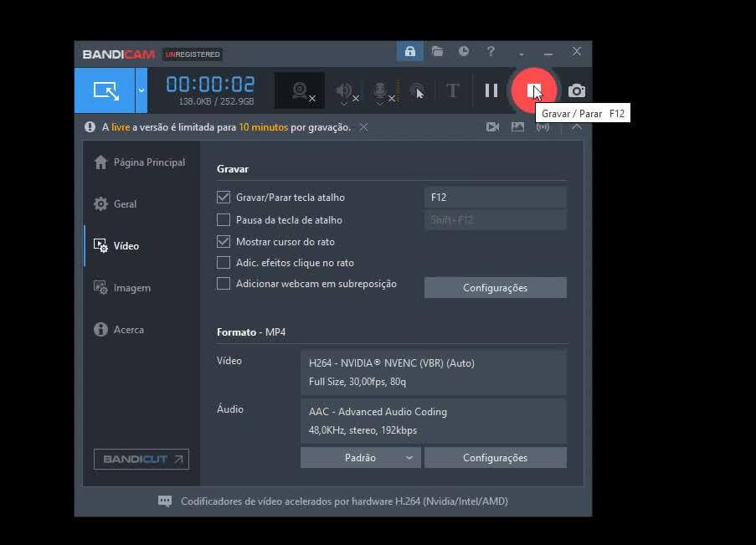Open the output folder icon
756x545 pixels.
(437, 51)
